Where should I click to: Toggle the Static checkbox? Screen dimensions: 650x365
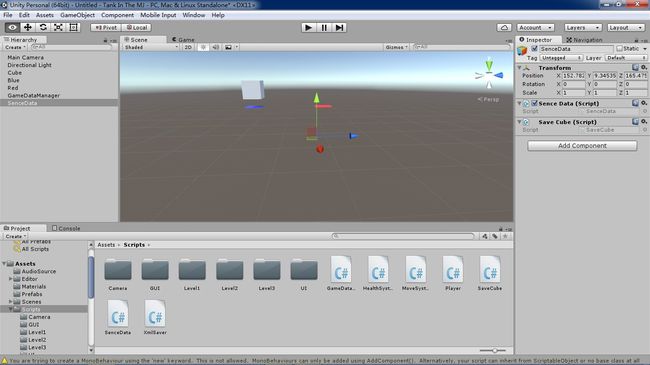(619, 49)
